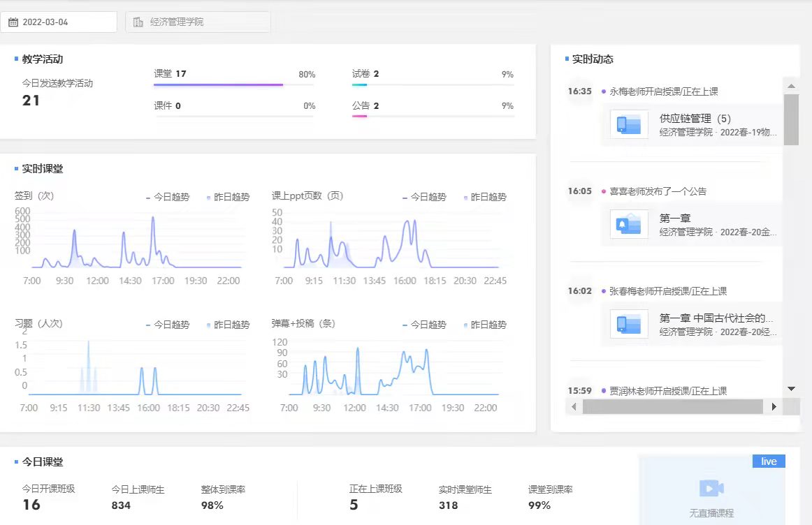The width and height of the screenshot is (812, 525).
Task: Click the 第一章 announcement bell icon
Action: click(624, 225)
